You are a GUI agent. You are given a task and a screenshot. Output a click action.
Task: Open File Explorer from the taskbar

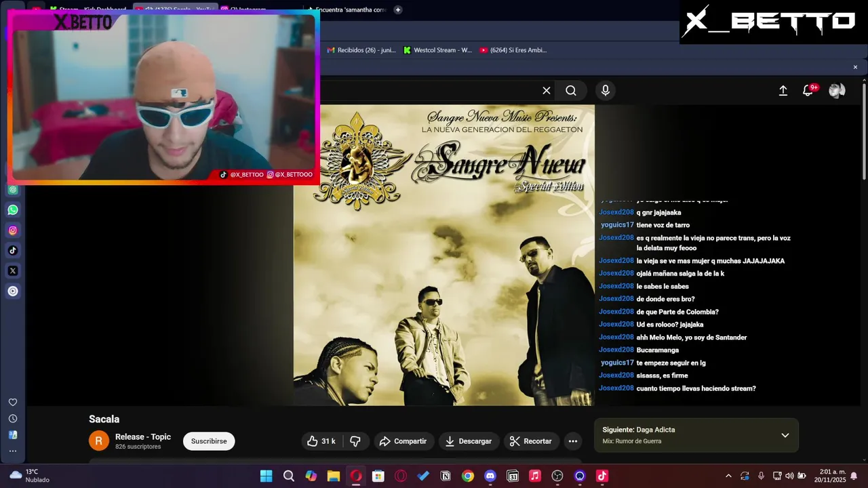(x=334, y=476)
